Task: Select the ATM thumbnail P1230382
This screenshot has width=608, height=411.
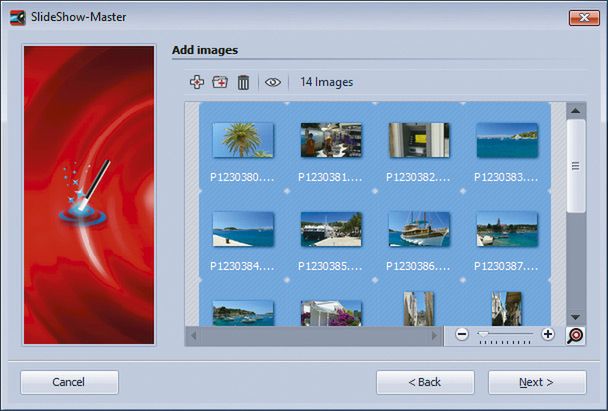Action: click(419, 140)
